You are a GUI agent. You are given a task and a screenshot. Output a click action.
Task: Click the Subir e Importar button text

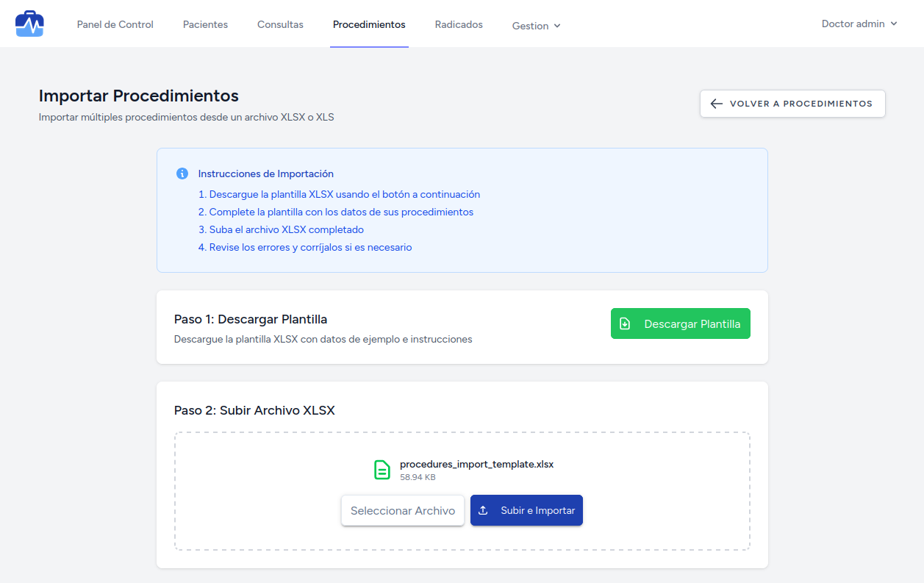537,510
